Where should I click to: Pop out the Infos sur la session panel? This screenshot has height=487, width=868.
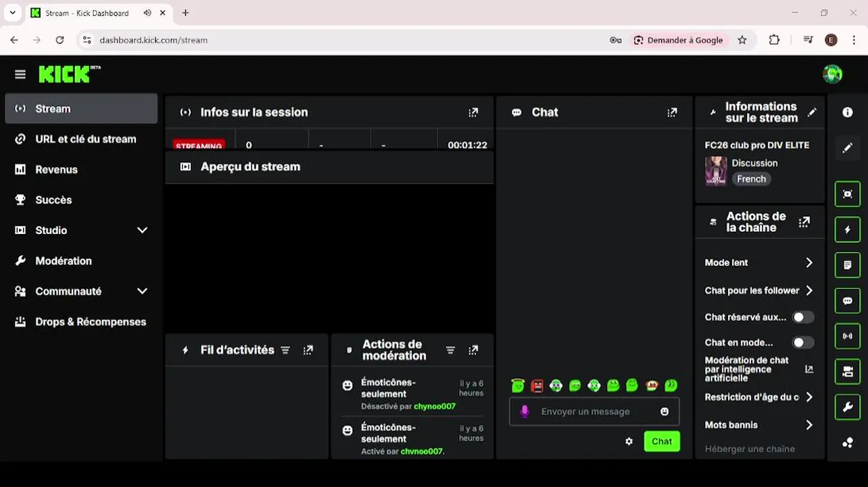[473, 112]
